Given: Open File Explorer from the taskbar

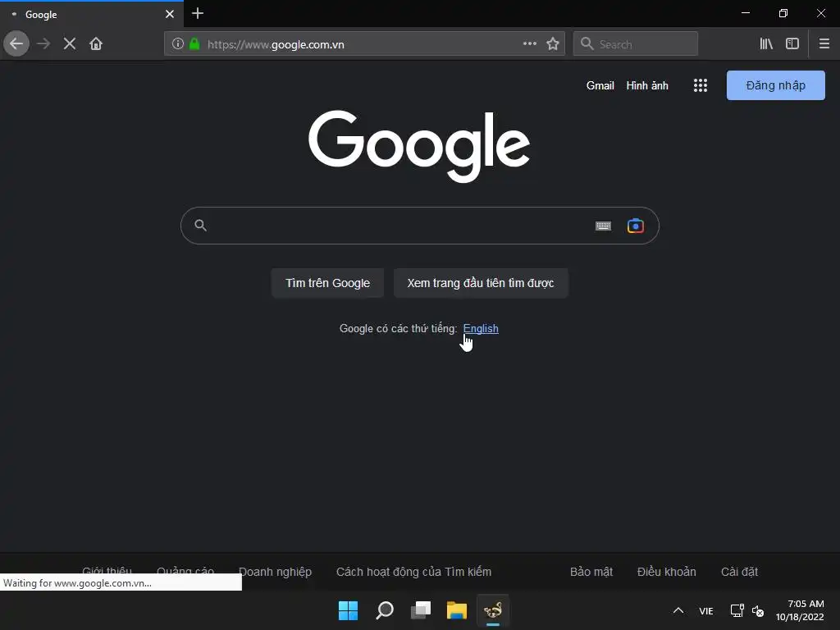Looking at the screenshot, I should [x=457, y=610].
